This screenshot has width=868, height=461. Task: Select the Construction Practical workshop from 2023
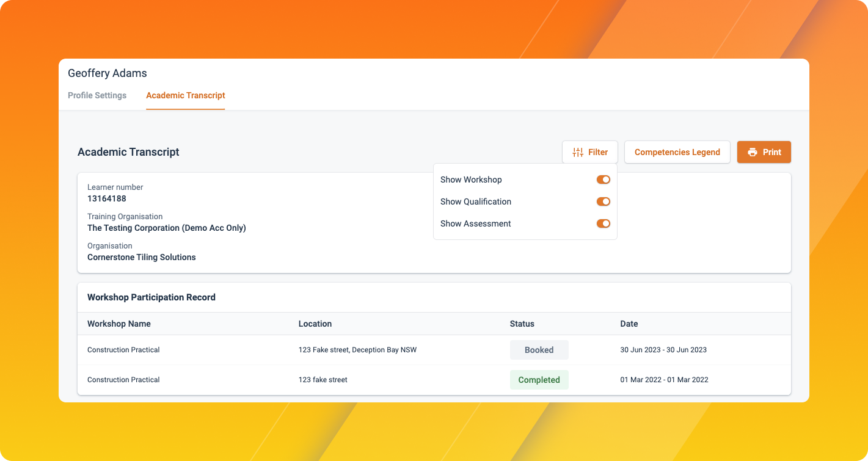point(123,349)
